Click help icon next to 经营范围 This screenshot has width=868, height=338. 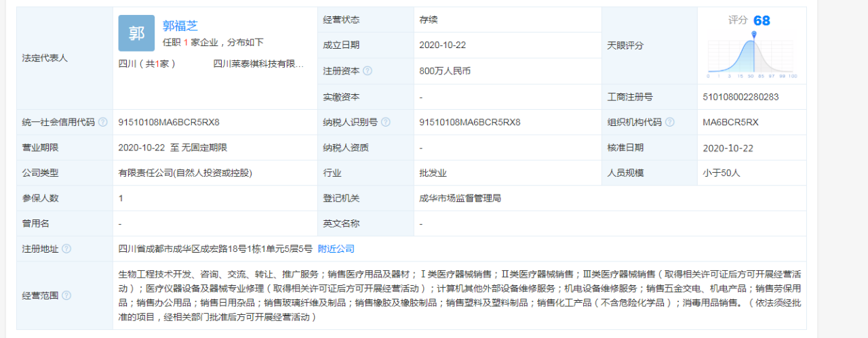pyautogui.click(x=66, y=296)
